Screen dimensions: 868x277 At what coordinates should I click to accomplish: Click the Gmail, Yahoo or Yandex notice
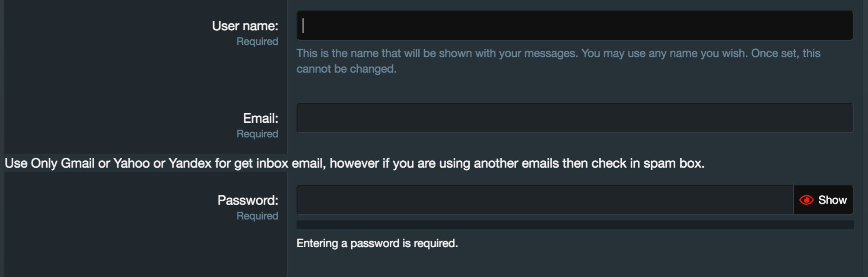(x=354, y=163)
